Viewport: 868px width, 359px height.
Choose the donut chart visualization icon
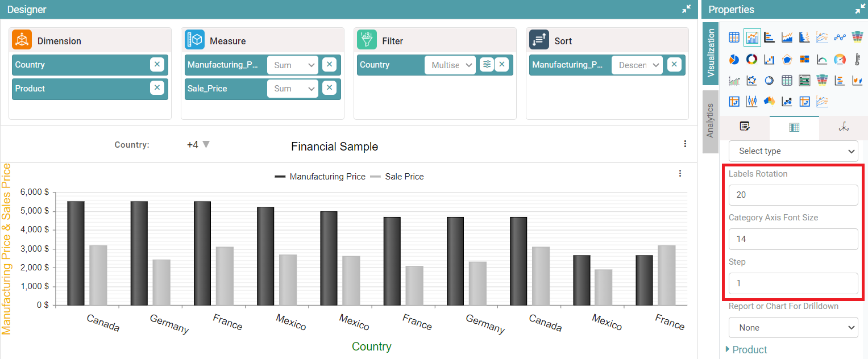[751, 59]
